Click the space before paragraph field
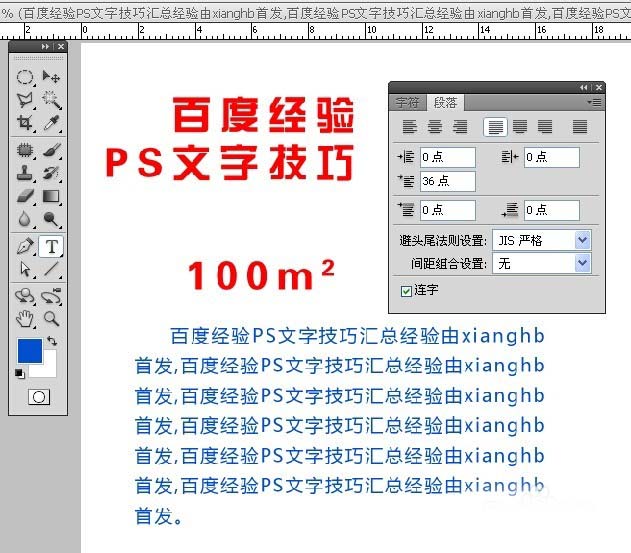Viewport: 631px width, 553px height. click(x=447, y=210)
